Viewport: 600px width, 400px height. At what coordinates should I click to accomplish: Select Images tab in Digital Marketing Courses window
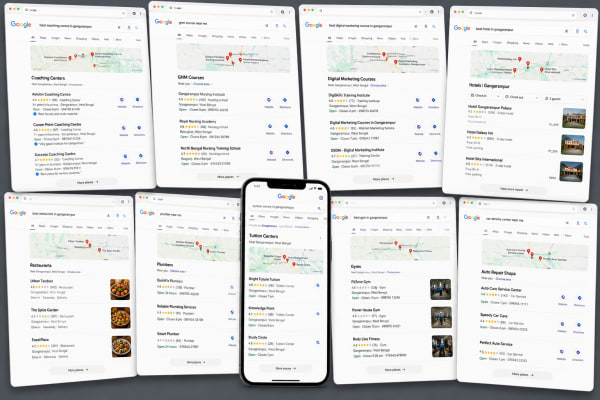coord(352,38)
